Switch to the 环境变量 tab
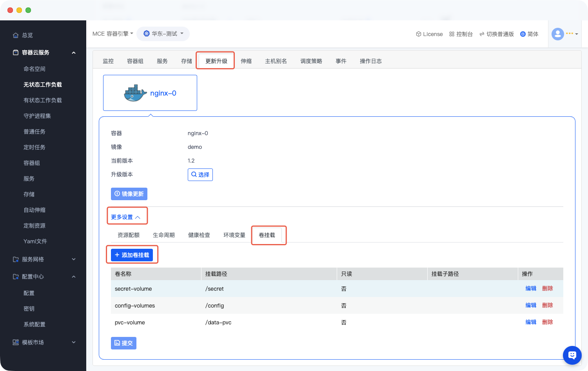This screenshot has height=371, width=588. coord(234,235)
